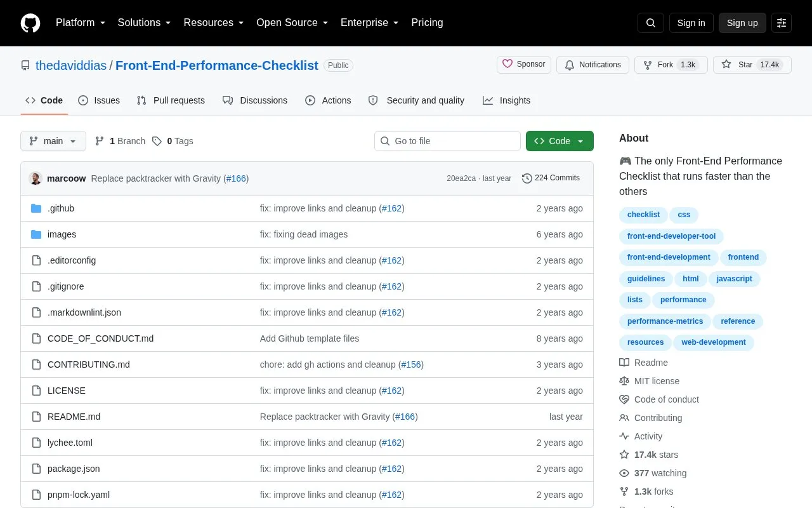The image size is (812, 508).
Task: Open the green Code dropdown
Action: click(560, 141)
